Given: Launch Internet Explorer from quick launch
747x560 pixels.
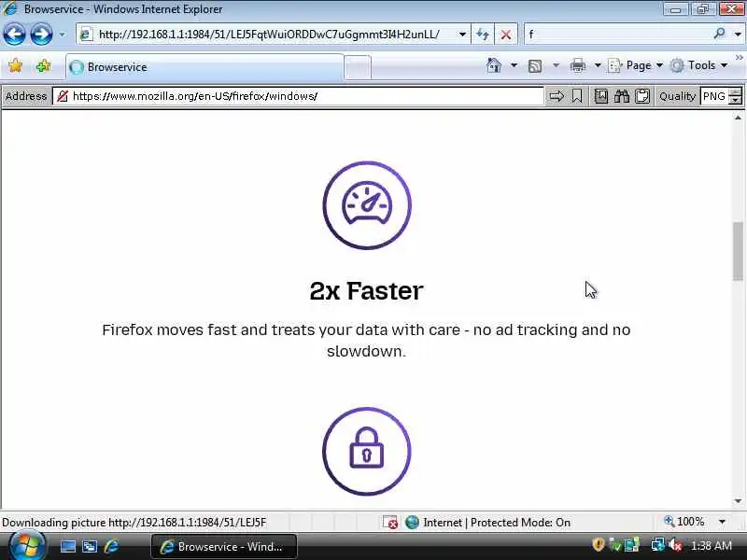Looking at the screenshot, I should (x=112, y=546).
